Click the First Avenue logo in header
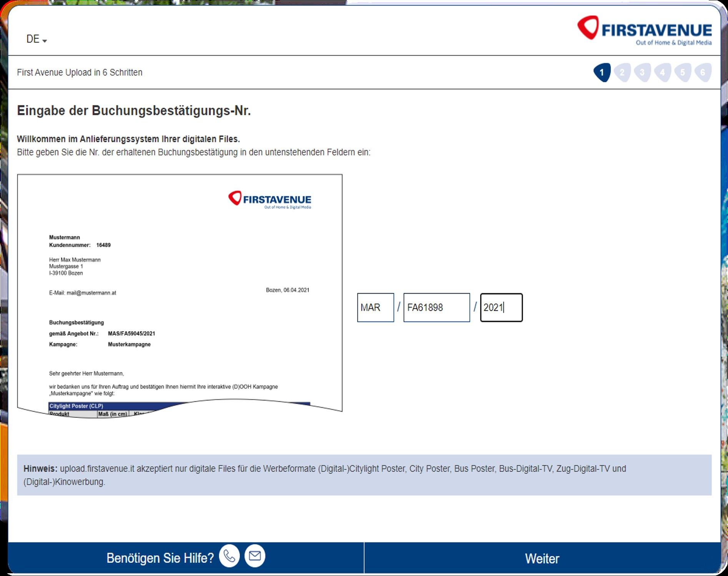This screenshot has height=576, width=728. pos(645,30)
